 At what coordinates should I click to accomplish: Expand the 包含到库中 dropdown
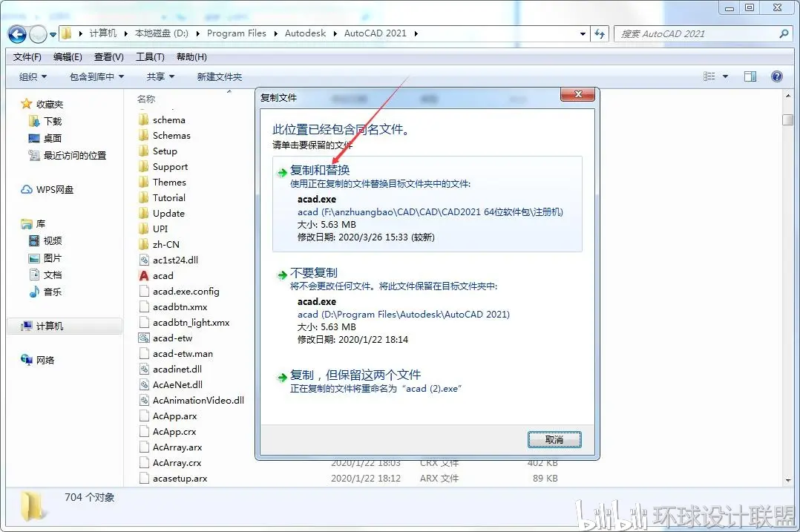[x=96, y=76]
